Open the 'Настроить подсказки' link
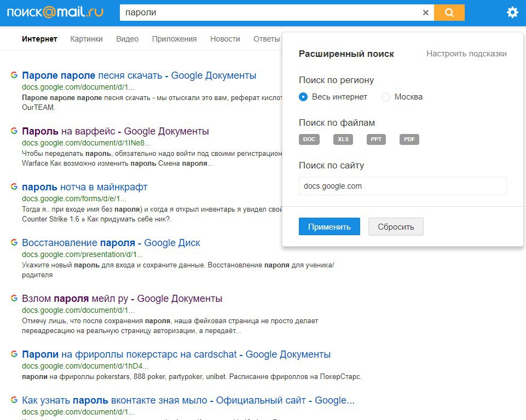Viewport: 526px width, 420px height. [x=466, y=54]
